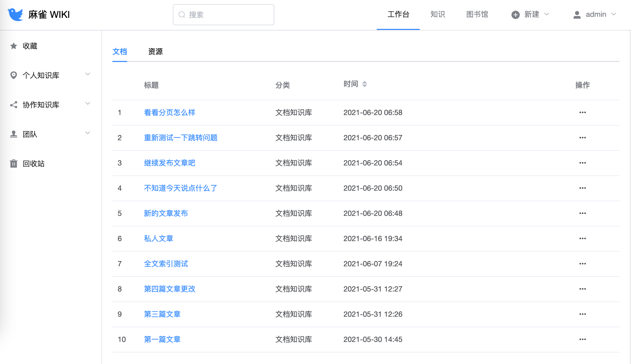The height and width of the screenshot is (364, 631).
Task: Open the 新建 dropdown arrow
Action: click(547, 14)
